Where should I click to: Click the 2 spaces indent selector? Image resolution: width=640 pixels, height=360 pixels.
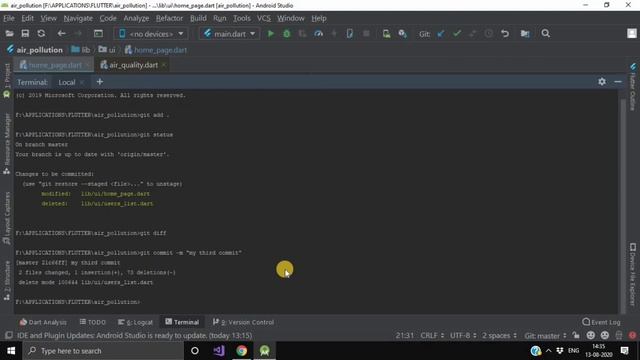coord(499,336)
